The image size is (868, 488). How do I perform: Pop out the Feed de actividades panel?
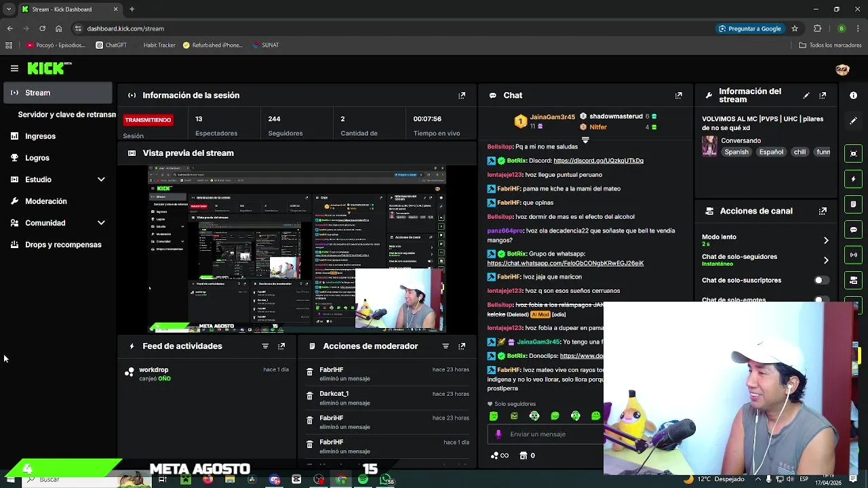[281, 346]
